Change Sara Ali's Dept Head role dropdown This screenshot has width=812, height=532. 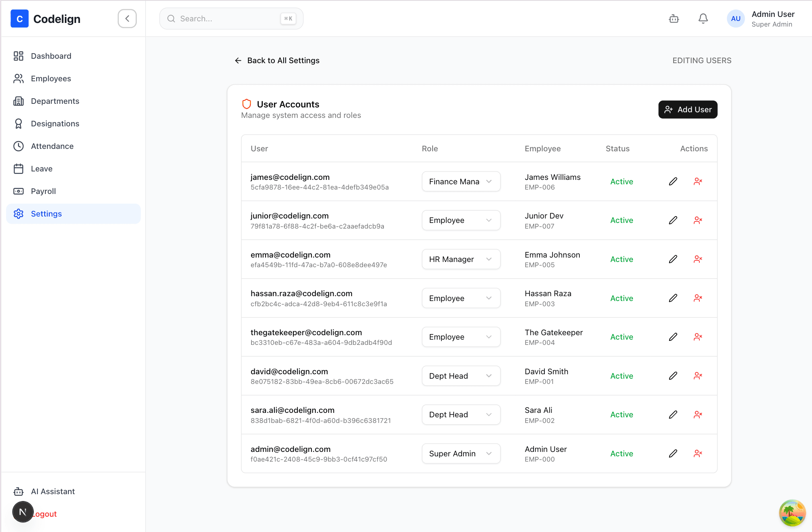tap(461, 414)
